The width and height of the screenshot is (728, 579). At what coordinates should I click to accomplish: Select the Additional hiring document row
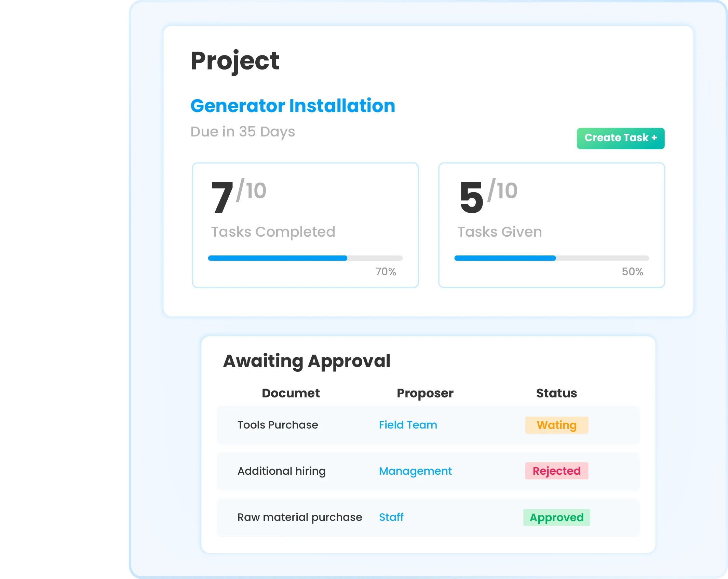pos(282,471)
